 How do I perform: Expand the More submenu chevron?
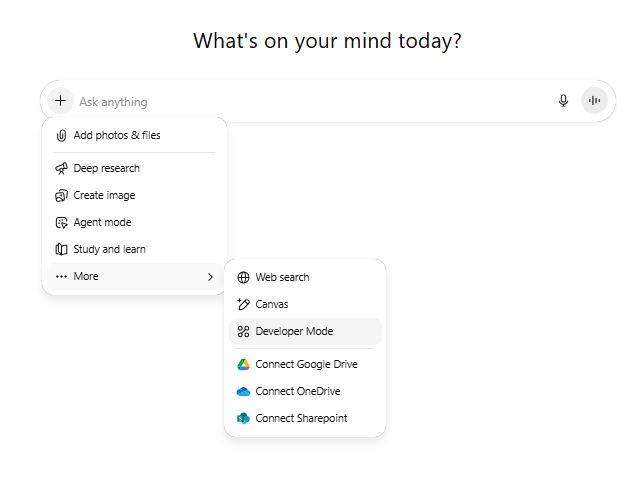[210, 277]
